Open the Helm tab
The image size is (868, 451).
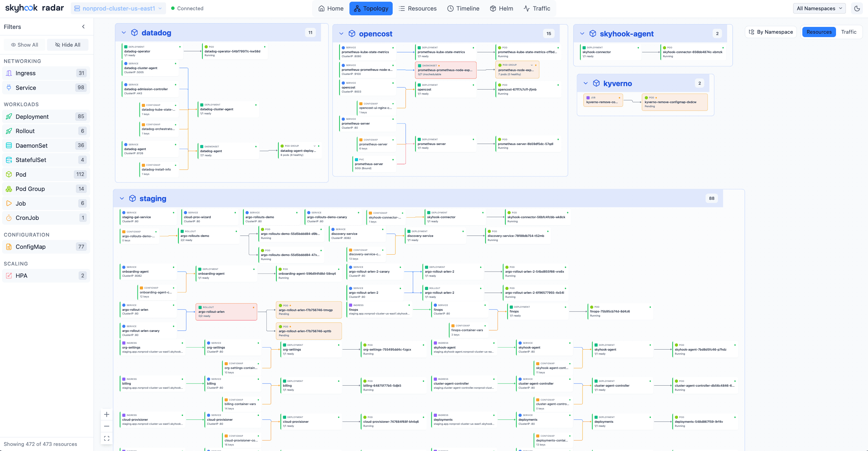point(502,9)
